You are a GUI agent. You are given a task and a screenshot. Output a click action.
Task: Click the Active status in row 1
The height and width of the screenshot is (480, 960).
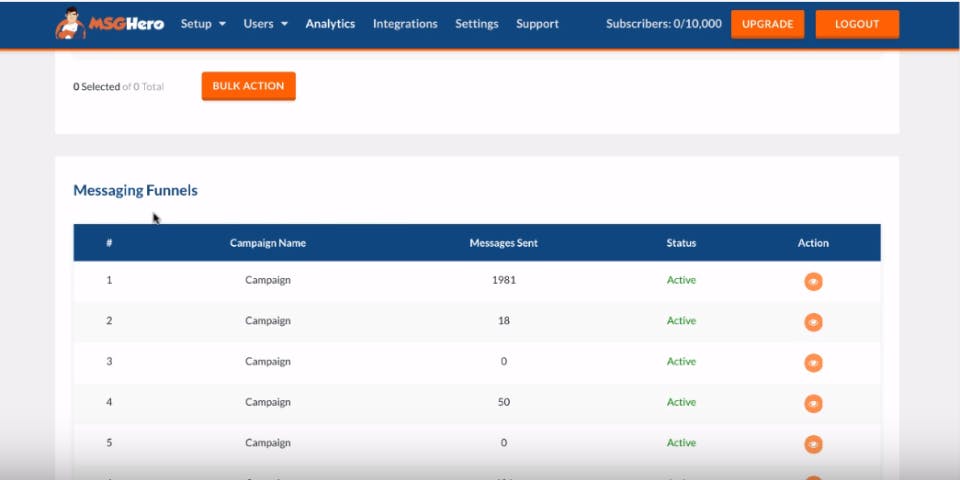pos(681,280)
